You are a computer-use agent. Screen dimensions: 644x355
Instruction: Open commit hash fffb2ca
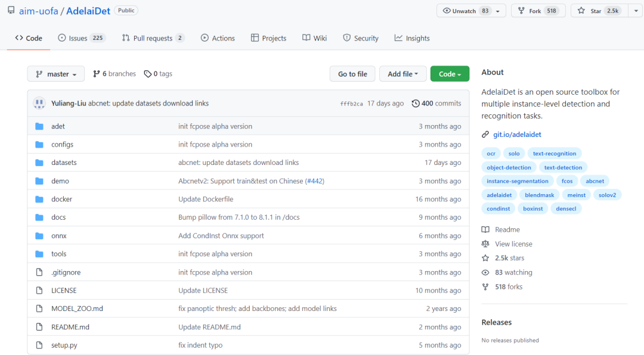click(352, 104)
